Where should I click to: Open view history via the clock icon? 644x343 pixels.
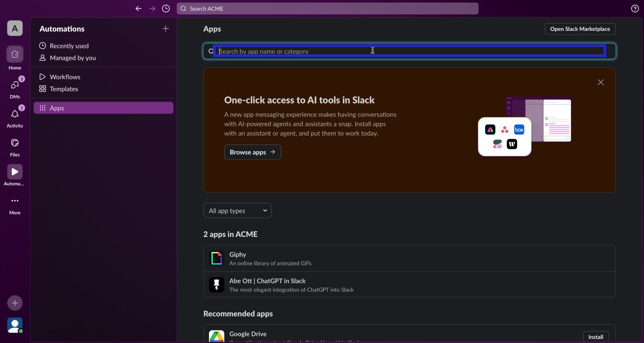(x=166, y=9)
